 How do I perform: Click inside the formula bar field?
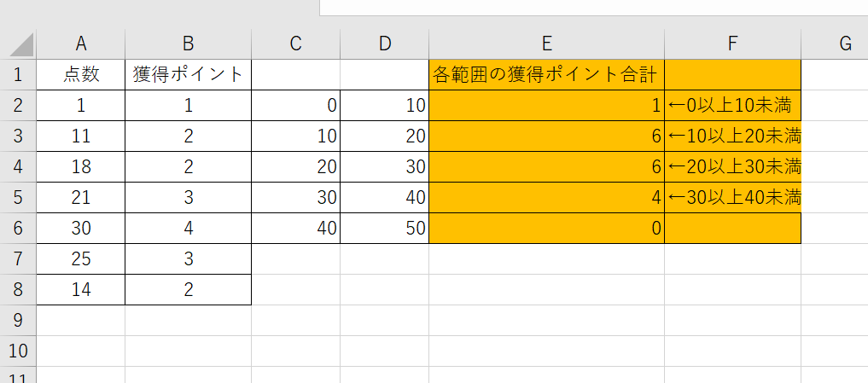[593, 8]
